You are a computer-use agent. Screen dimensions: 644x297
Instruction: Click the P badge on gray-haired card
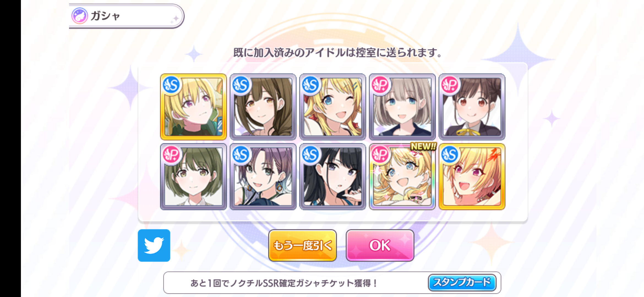pyautogui.click(x=380, y=85)
